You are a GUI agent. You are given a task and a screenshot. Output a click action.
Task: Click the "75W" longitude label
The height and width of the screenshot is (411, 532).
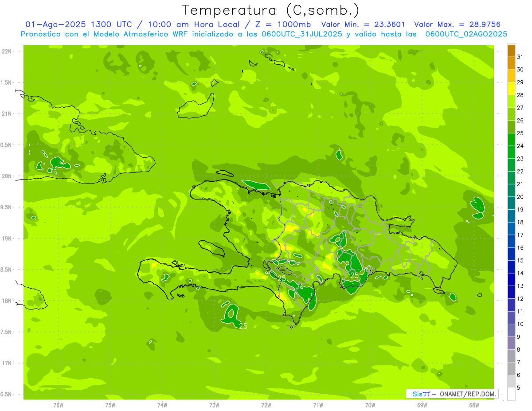[110, 405]
